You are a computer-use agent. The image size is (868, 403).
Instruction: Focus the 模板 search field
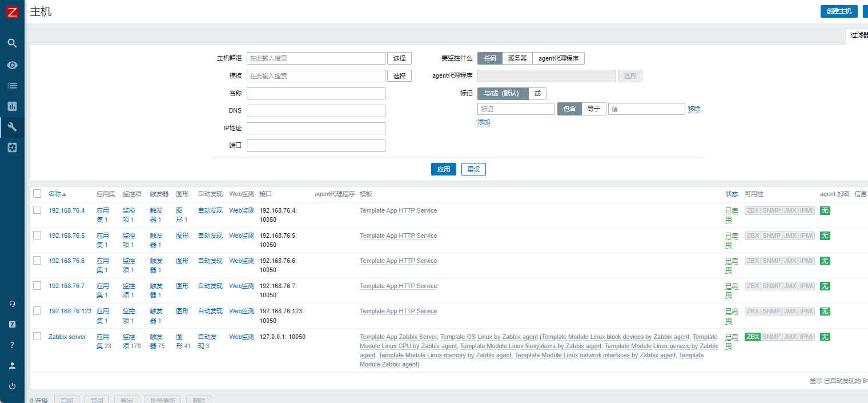316,76
